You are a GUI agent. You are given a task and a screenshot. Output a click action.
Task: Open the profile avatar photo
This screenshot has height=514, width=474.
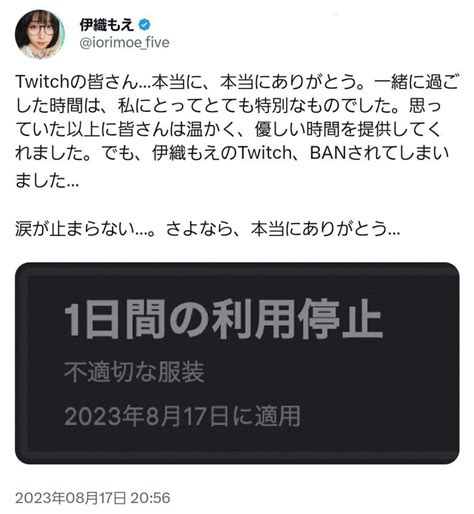[39, 34]
